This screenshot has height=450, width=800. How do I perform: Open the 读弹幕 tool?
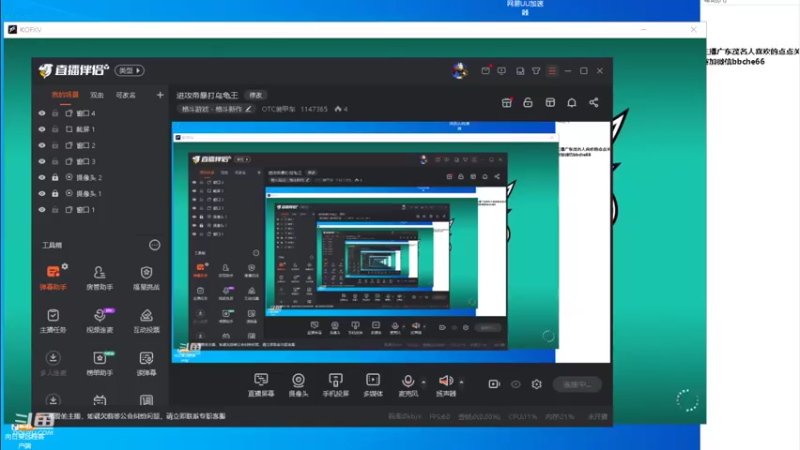pyautogui.click(x=146, y=363)
